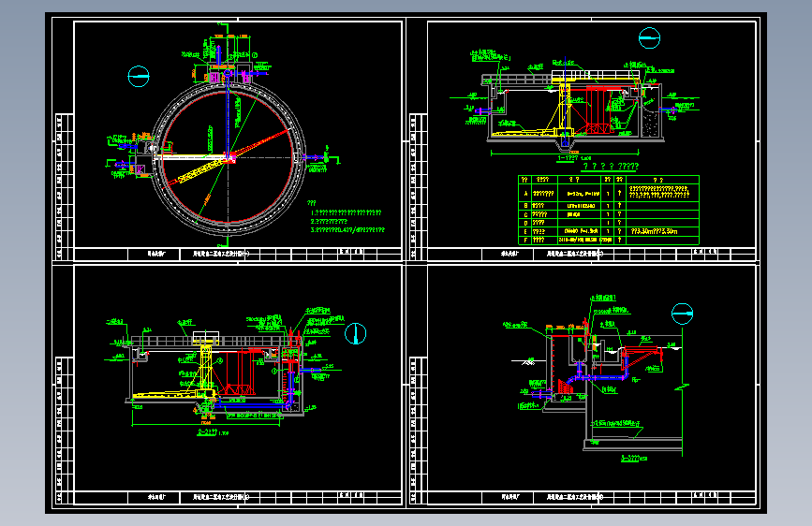Click note line 1 beside the circular plan
Image resolution: width=812 pixels, height=526 pixels.
(346, 212)
